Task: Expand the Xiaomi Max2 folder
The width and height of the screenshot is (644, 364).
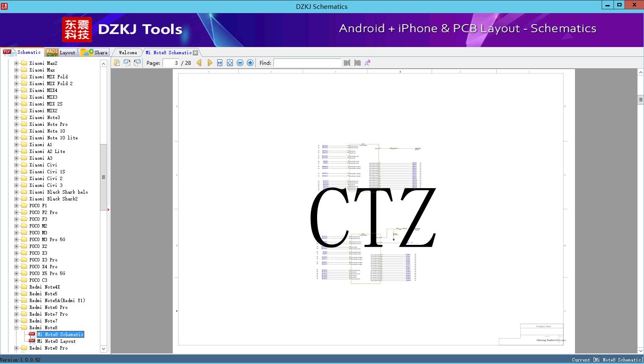Action: [17, 63]
